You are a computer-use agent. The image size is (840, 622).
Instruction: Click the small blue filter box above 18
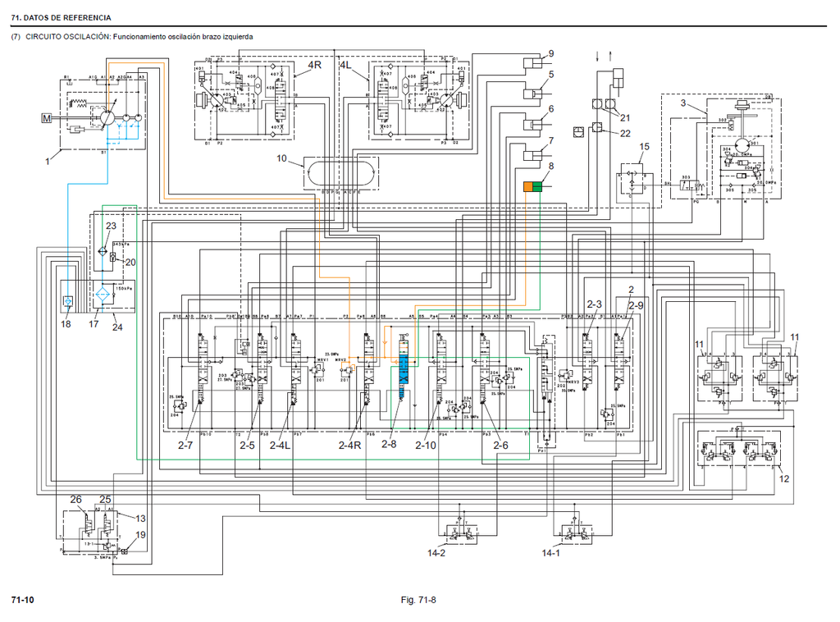pyautogui.click(x=67, y=301)
